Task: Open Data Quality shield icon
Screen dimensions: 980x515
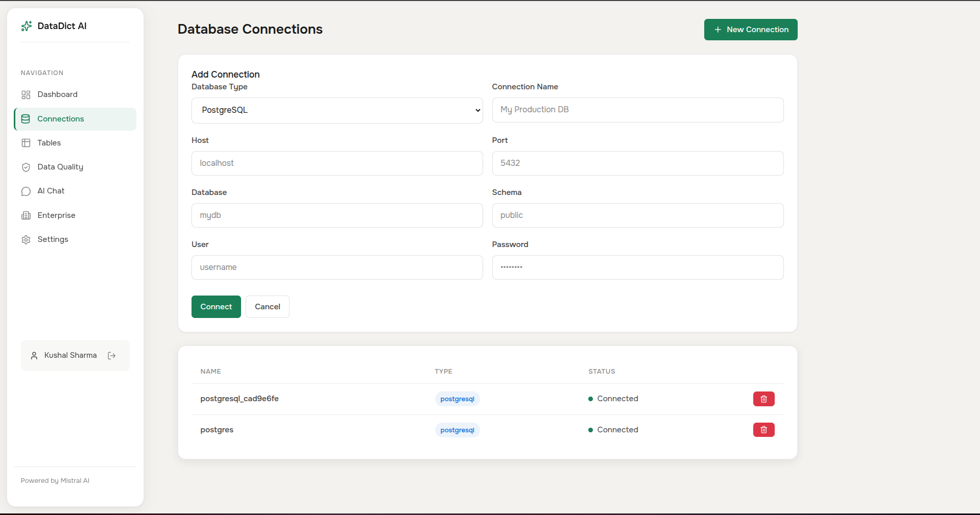Action: point(26,167)
